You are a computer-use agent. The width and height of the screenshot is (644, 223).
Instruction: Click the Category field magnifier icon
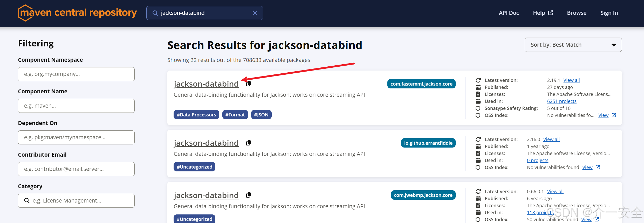[27, 200]
